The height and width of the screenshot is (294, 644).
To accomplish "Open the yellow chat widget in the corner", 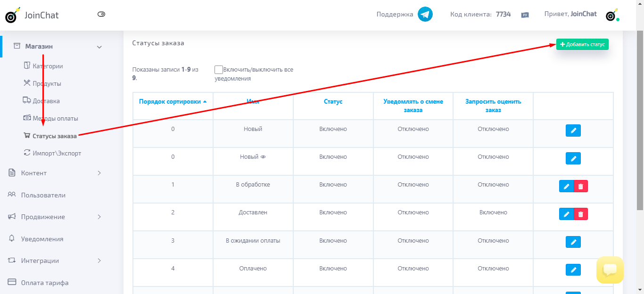I will click(610, 270).
